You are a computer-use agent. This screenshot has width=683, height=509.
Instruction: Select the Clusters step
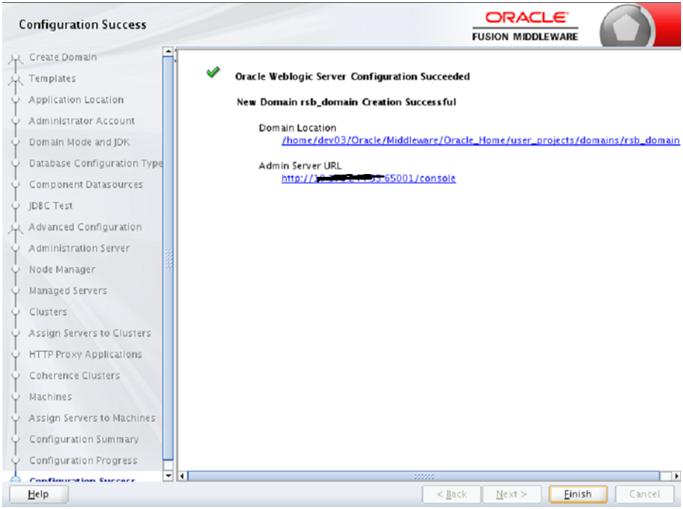(48, 312)
